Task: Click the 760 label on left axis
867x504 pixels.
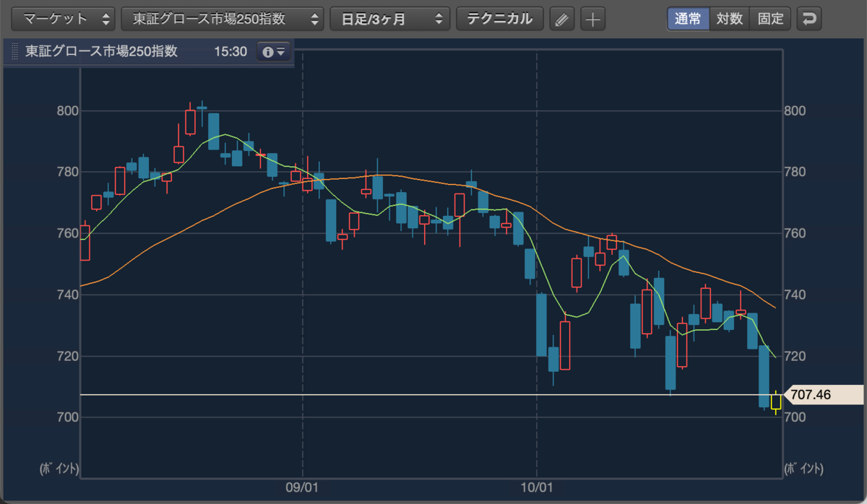Action: click(67, 234)
